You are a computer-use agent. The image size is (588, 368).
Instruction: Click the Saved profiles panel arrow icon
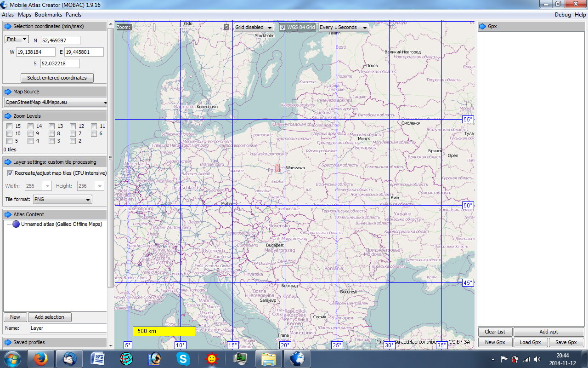tap(8, 342)
